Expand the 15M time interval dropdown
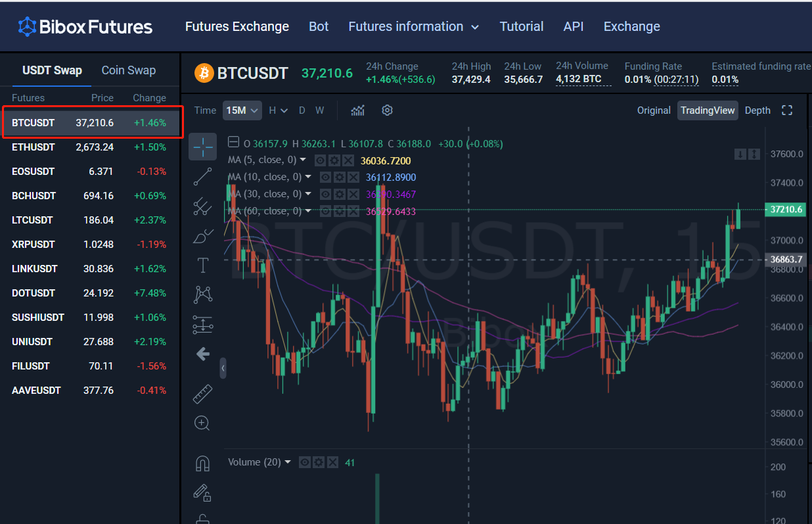 click(x=242, y=110)
